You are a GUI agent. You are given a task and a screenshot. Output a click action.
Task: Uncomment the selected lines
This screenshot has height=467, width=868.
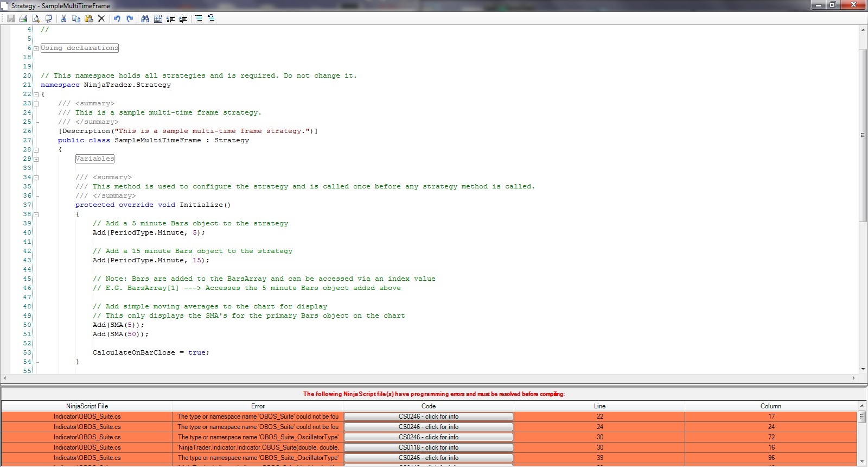point(211,18)
